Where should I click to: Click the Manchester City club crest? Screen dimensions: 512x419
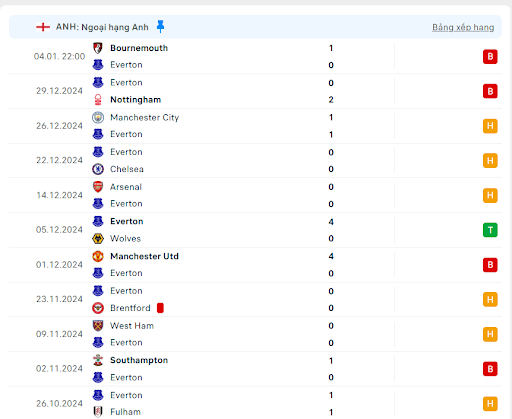[x=98, y=117]
